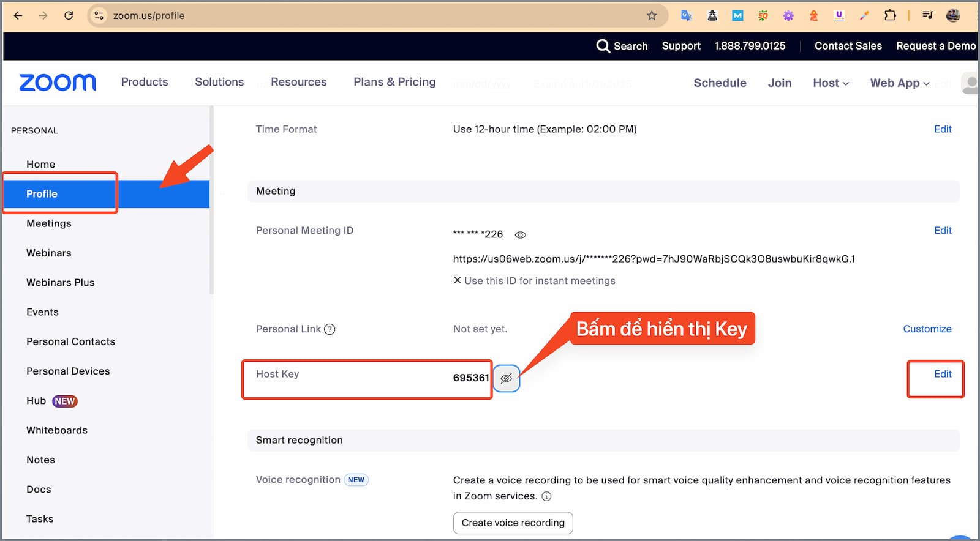980x541 pixels.
Task: Open the blue M extension icon
Action: (x=737, y=15)
